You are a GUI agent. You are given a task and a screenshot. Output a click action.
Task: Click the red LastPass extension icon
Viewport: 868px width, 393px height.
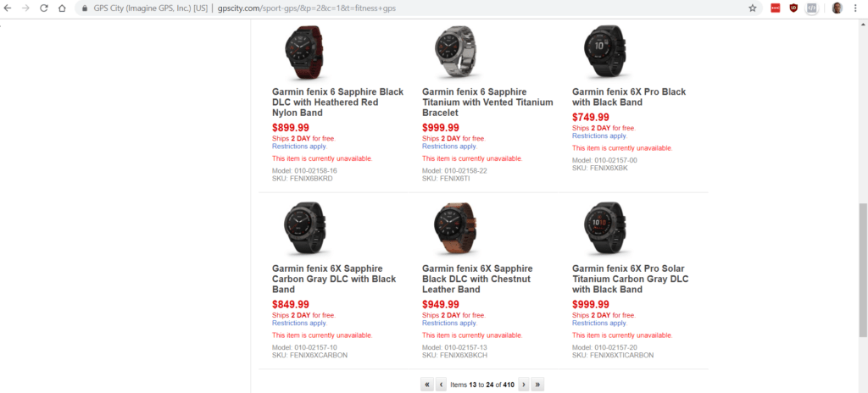click(775, 8)
